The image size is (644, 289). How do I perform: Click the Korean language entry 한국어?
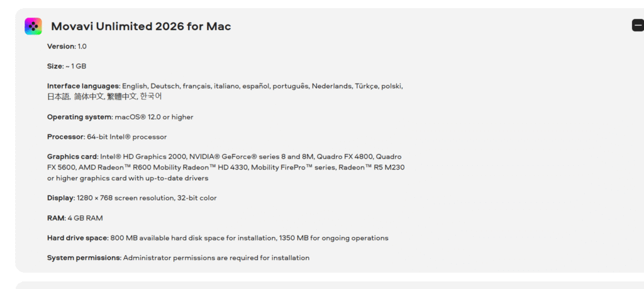151,97
